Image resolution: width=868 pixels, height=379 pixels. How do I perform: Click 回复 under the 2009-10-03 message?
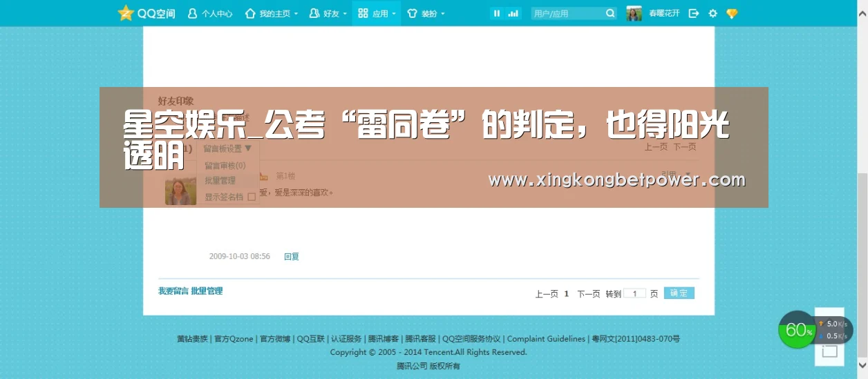(x=292, y=256)
